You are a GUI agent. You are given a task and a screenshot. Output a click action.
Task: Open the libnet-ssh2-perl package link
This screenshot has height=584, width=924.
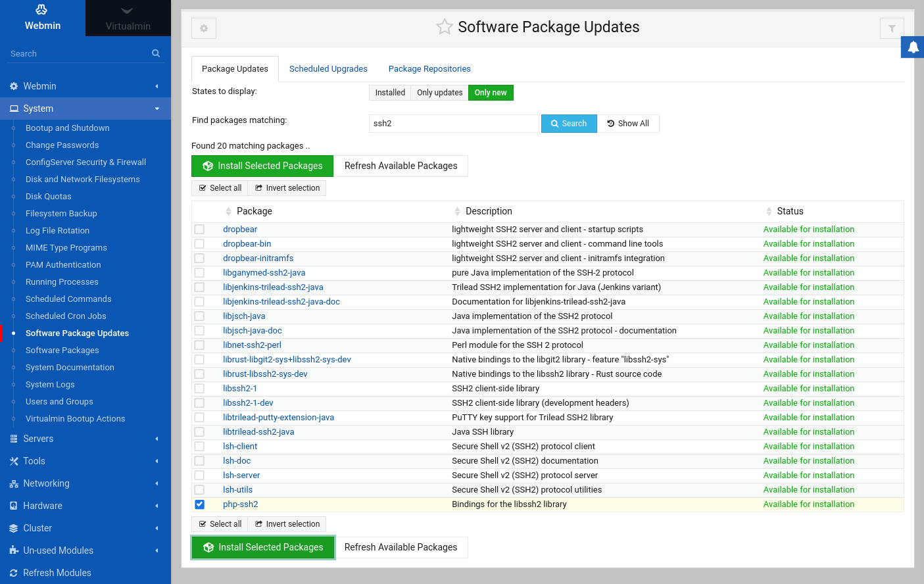point(252,345)
